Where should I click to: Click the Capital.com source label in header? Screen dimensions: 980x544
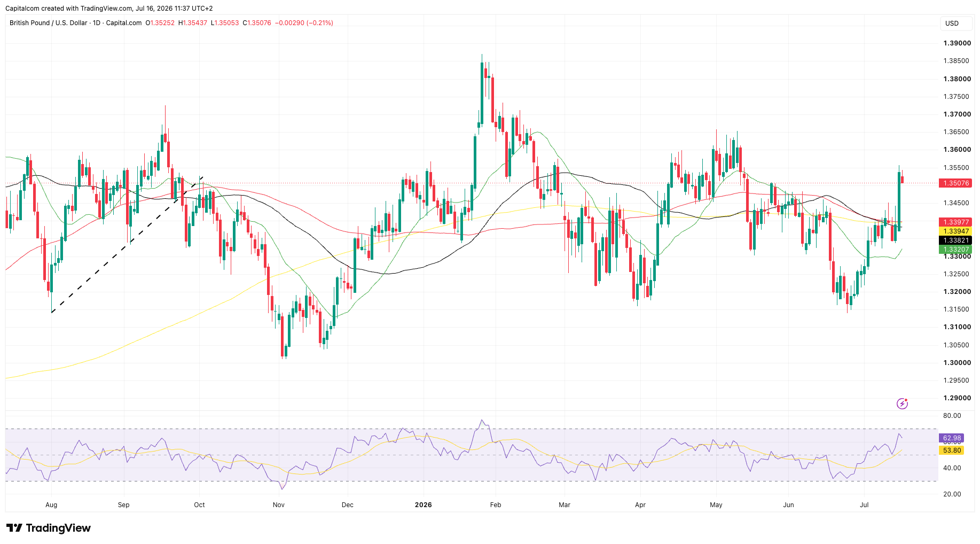tap(124, 23)
